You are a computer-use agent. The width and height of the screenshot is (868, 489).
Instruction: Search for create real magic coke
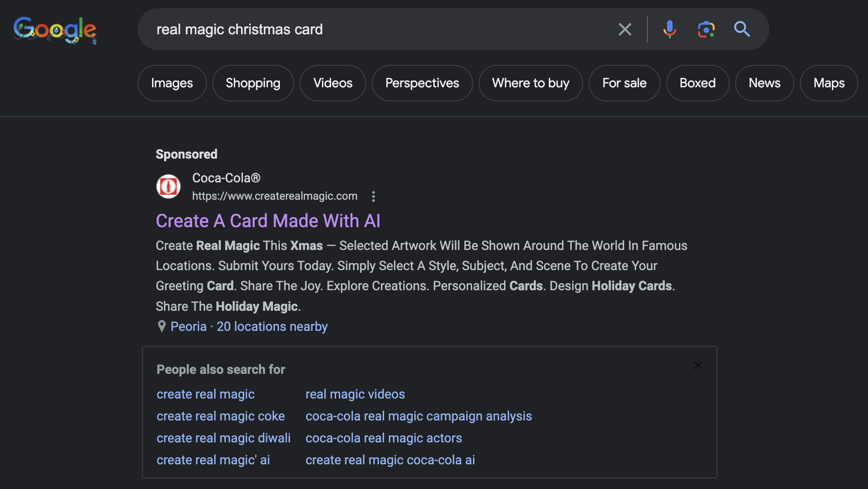[221, 416]
